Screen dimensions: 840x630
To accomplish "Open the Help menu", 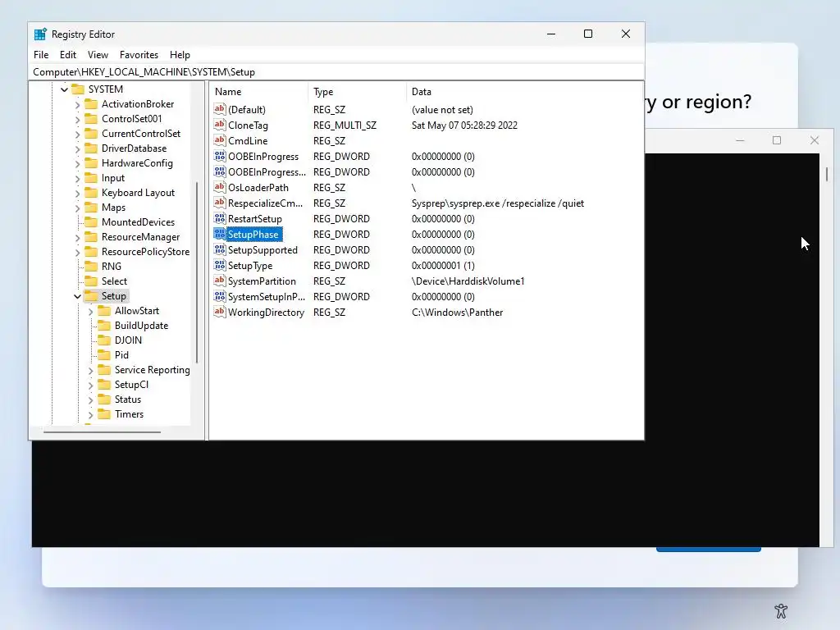I will click(180, 55).
